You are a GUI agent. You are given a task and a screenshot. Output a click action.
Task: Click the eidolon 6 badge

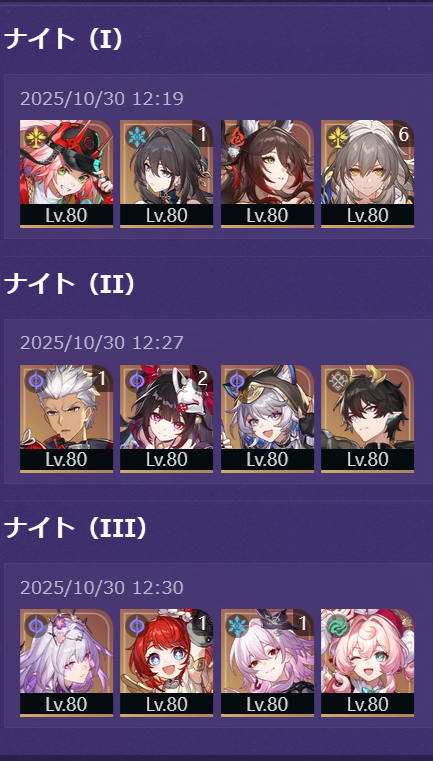point(403,134)
